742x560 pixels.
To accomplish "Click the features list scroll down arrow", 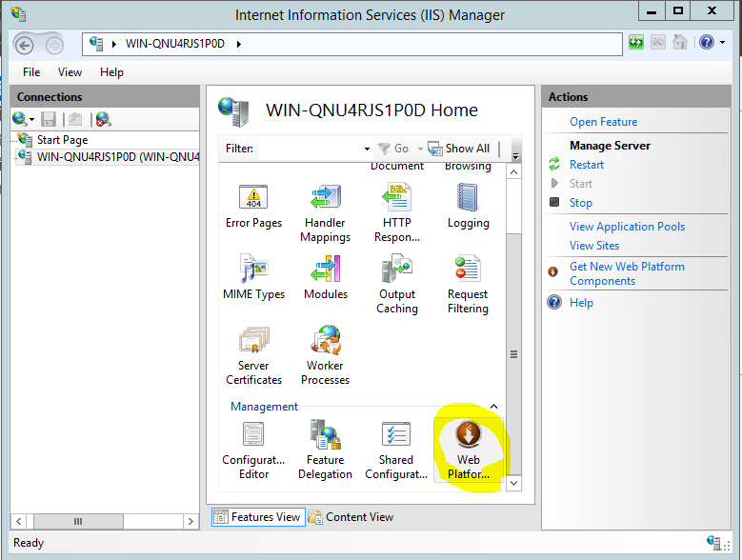I will tap(514, 484).
